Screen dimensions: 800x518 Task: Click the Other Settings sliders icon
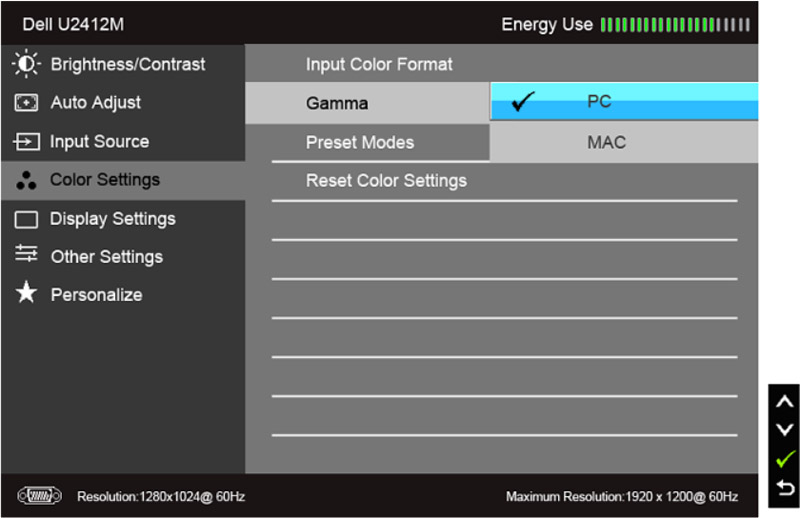coord(26,253)
